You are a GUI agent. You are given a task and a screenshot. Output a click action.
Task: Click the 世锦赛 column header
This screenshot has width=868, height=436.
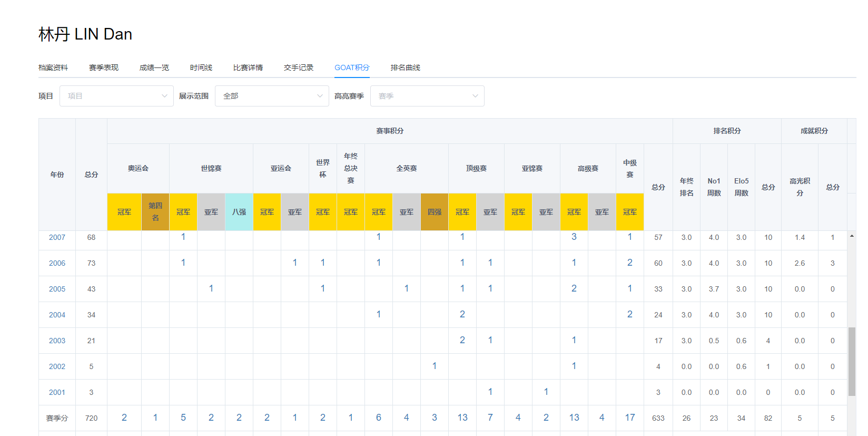point(211,169)
